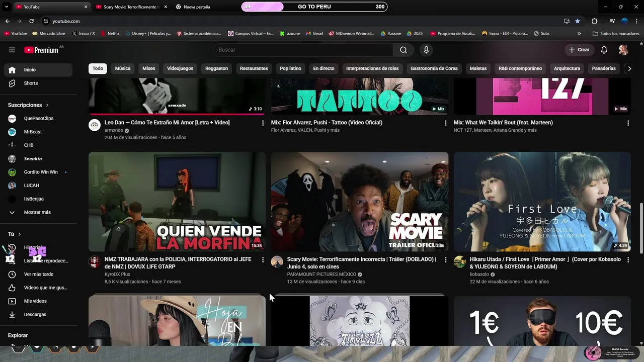Viewport: 644px width, 362px height.
Task: Bookmark this page with star icon
Action: [x=578, y=21]
